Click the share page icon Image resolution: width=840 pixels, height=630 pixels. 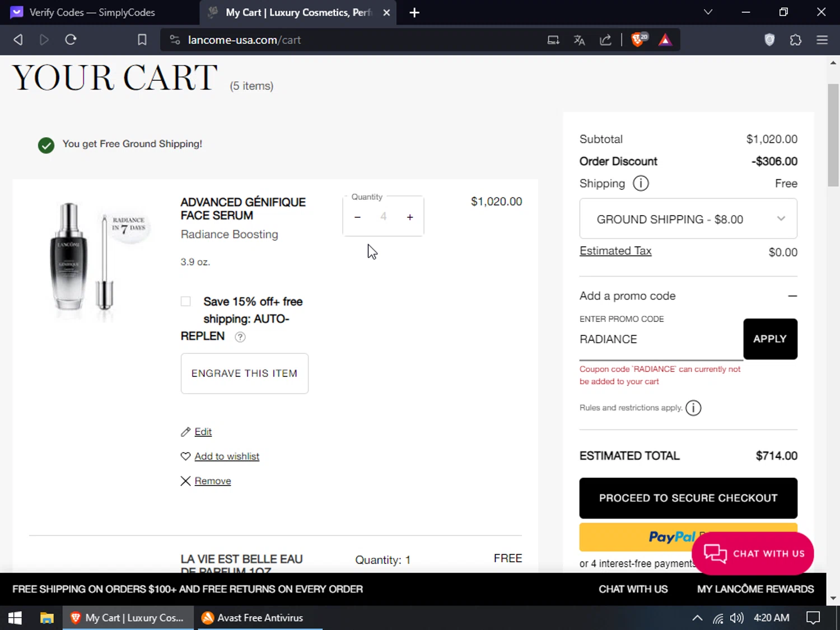[605, 40]
